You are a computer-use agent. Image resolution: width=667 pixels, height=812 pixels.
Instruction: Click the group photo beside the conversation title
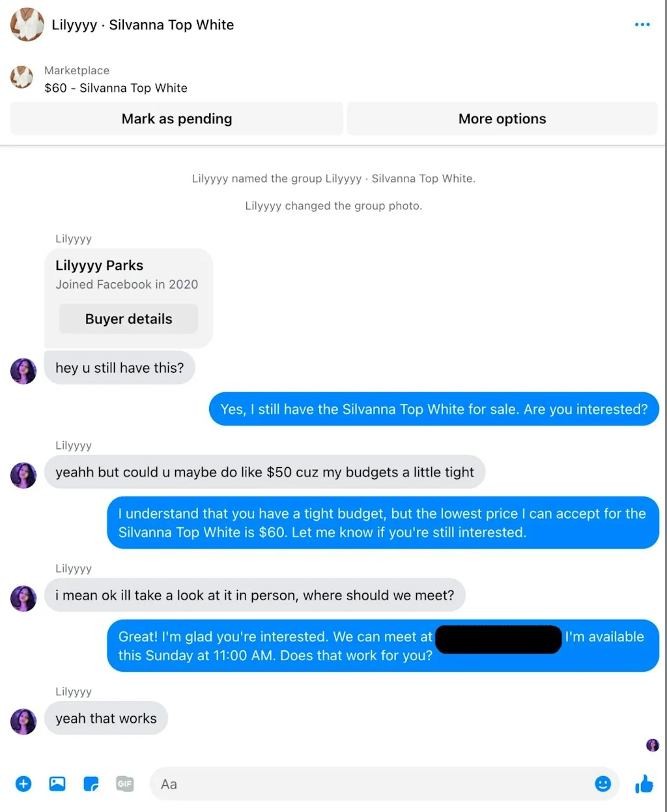click(x=27, y=24)
